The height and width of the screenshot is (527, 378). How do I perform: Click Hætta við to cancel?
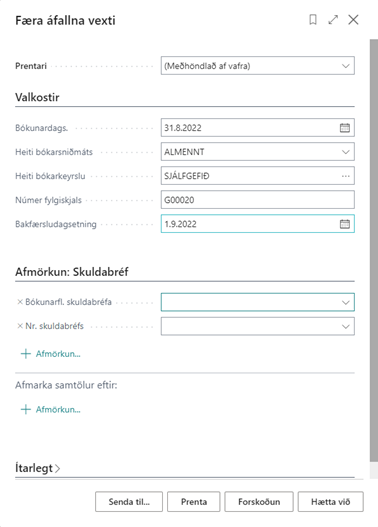(x=331, y=502)
